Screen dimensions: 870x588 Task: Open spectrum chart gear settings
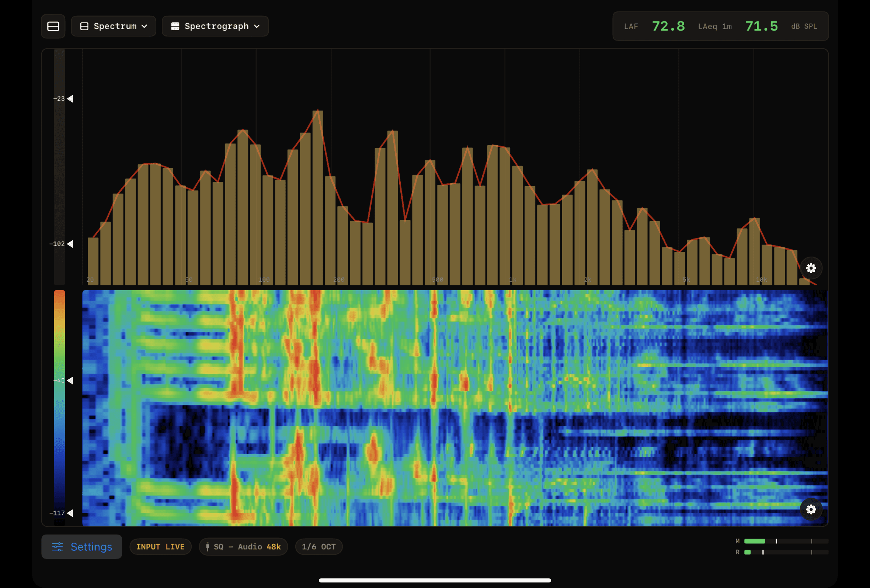(811, 268)
